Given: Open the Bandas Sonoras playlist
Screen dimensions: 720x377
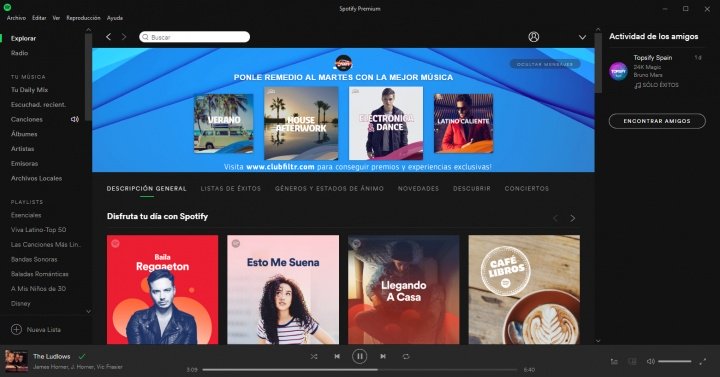Looking at the screenshot, I should click(x=34, y=259).
